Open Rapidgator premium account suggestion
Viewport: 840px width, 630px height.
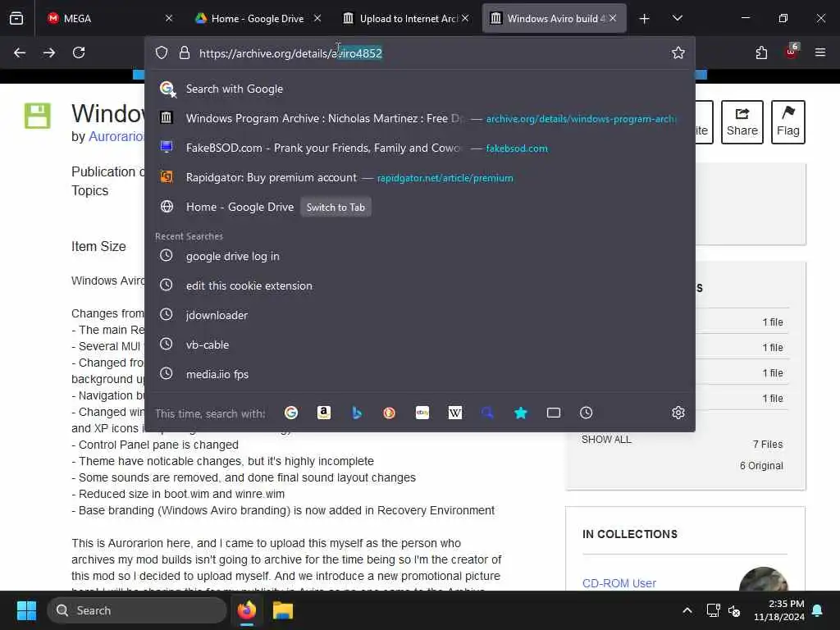point(420,177)
